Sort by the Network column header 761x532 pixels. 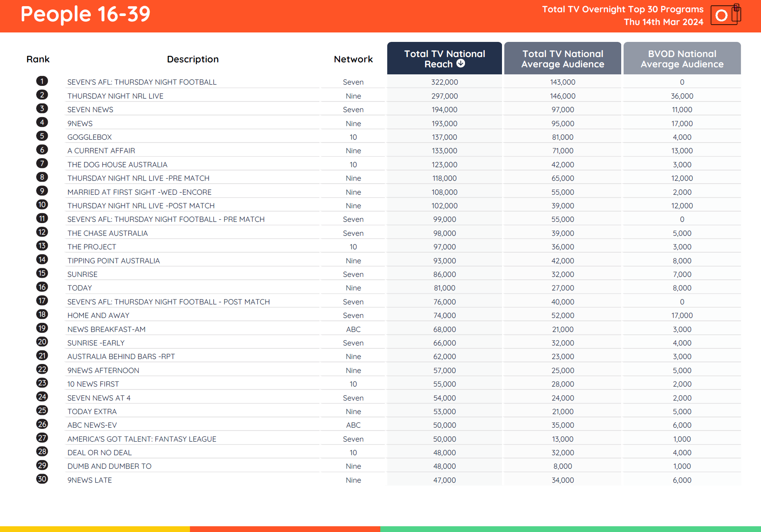[352, 59]
